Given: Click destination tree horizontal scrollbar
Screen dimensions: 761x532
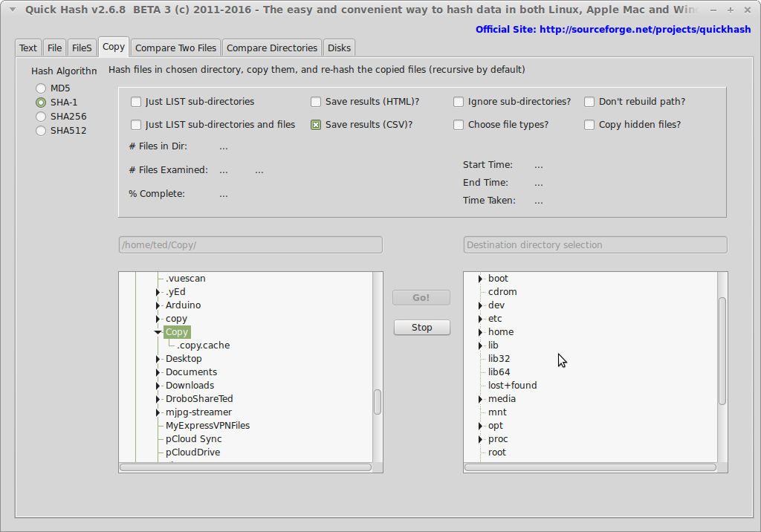Looking at the screenshot, I should point(590,467).
